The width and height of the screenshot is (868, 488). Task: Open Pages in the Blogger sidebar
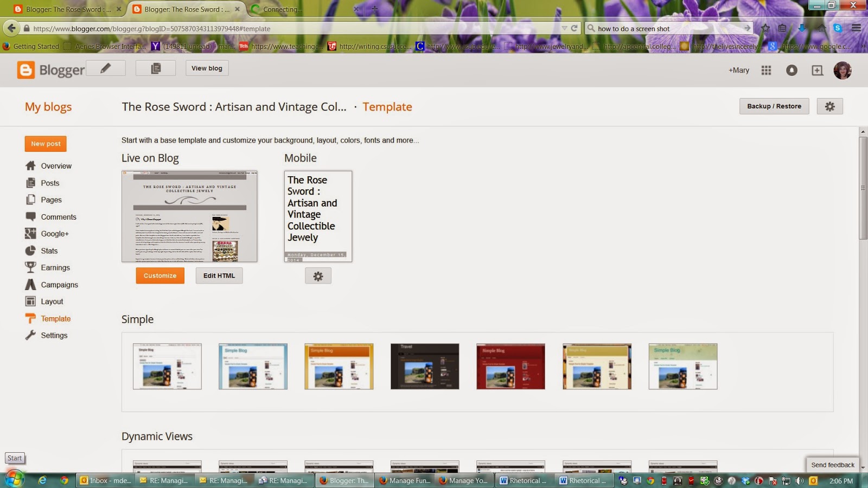pos(51,200)
